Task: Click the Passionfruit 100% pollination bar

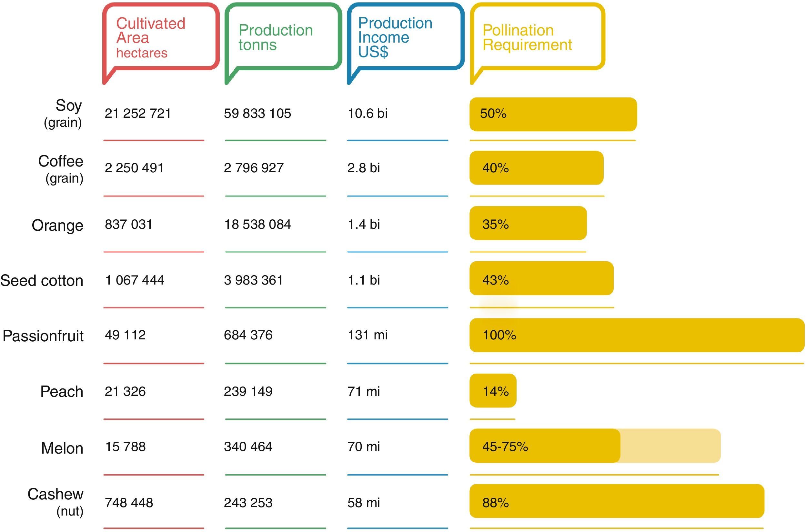Action: click(636, 335)
